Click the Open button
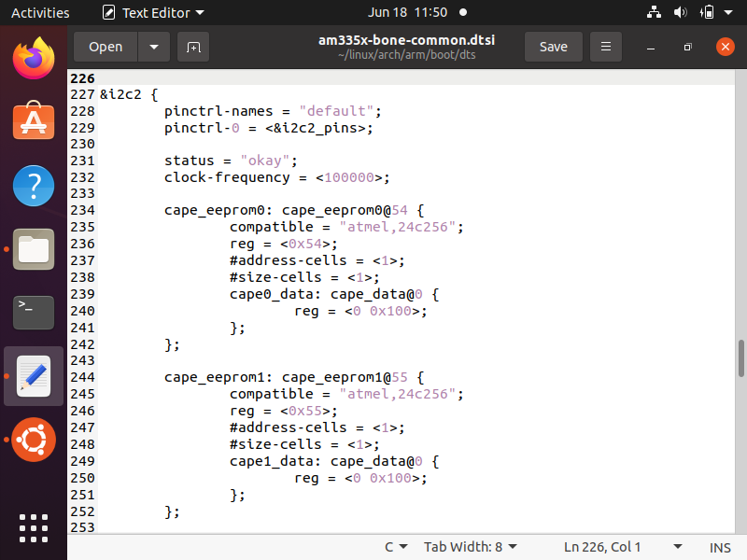This screenshot has width=747, height=560. tap(106, 47)
